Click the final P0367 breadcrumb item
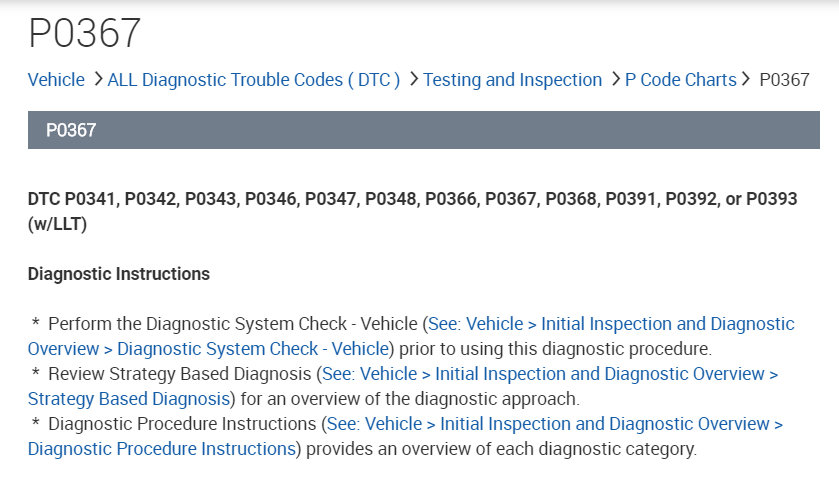The image size is (839, 486). [x=784, y=80]
